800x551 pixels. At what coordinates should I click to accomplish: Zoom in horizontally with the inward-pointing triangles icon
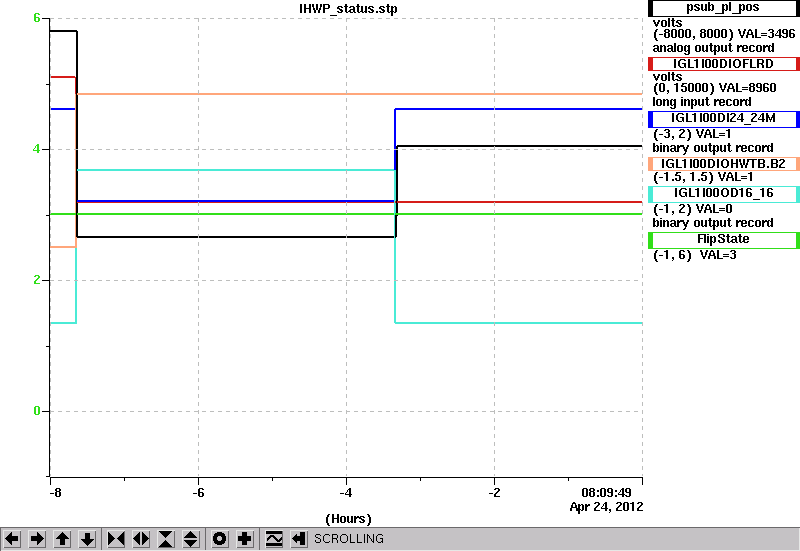[116, 539]
